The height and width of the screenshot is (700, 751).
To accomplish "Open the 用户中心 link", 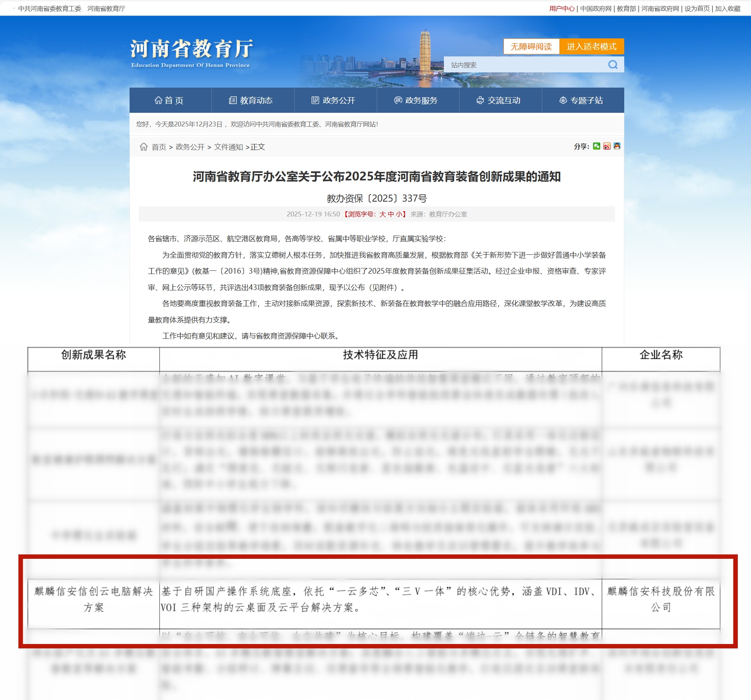I will coord(561,9).
